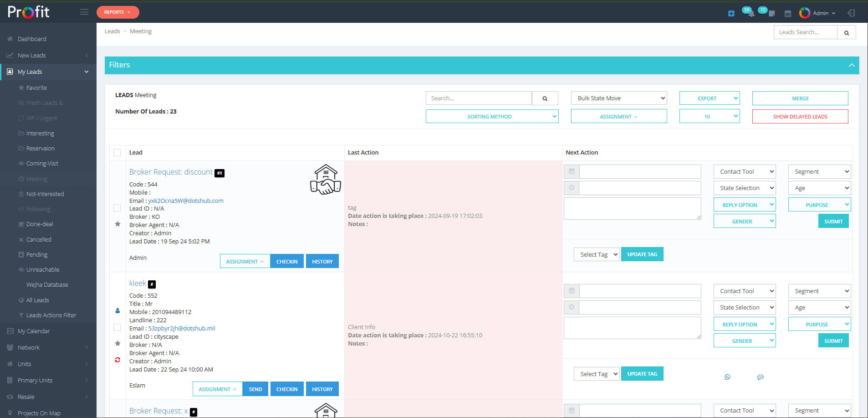Viewport: 868px width, 418px height.
Task: Click the logout icon in top bar
Action: [x=851, y=13]
